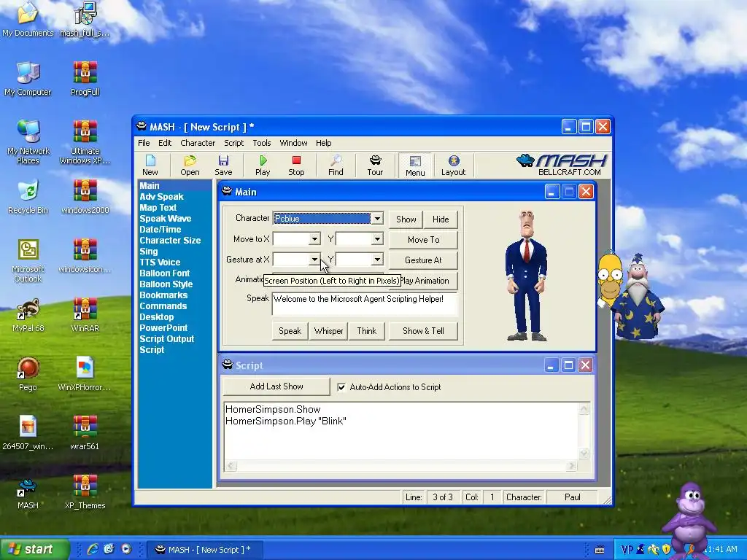
Task: Open the Script menu in menu bar
Action: (234, 143)
